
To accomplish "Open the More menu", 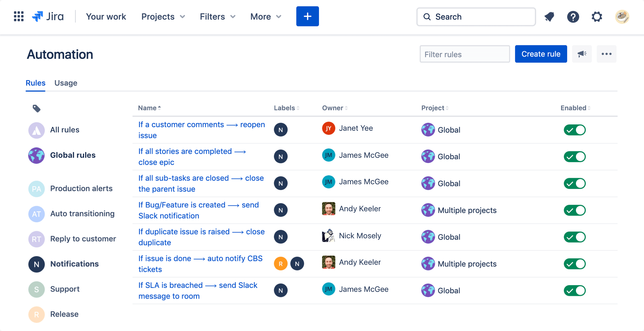I will [265, 17].
